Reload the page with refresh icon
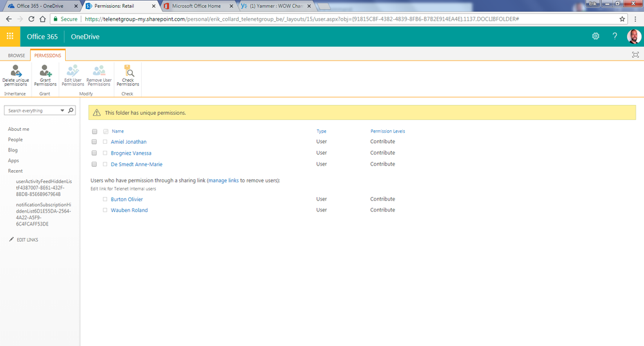The image size is (644, 346). 31,19
